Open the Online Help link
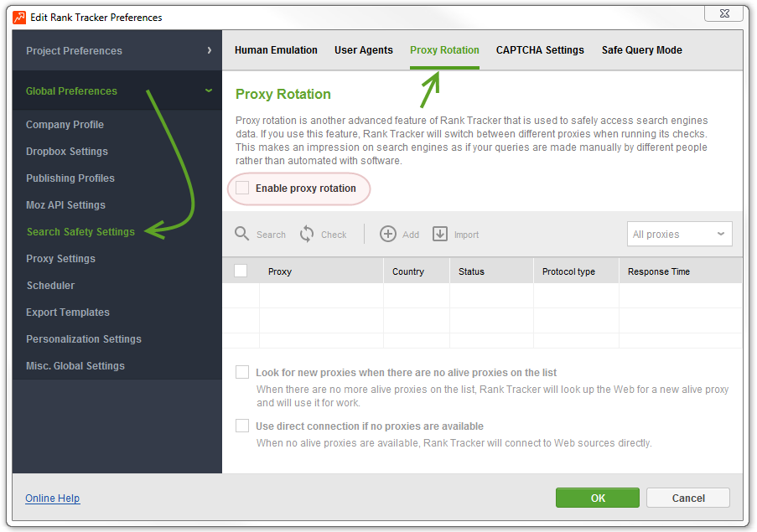Viewport: 757px width, 532px height. point(53,498)
